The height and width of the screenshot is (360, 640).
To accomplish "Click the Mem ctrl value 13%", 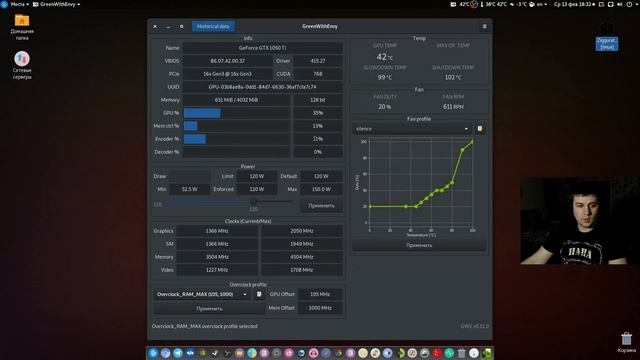I will 318,126.
